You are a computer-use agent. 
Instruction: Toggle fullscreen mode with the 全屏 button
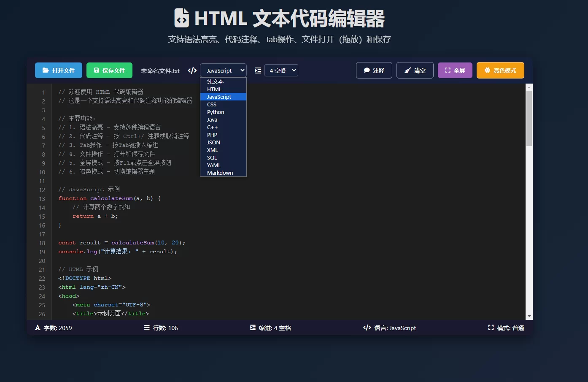coord(455,70)
